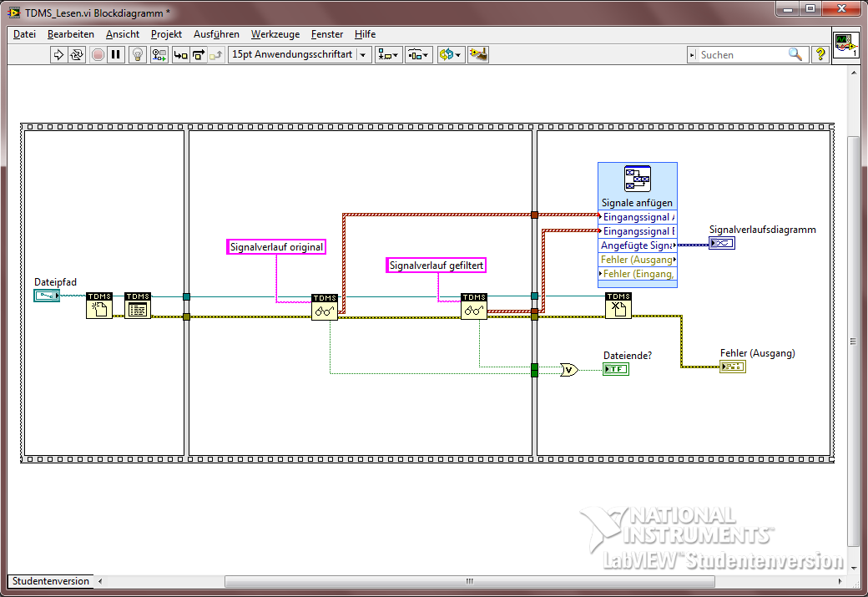The image size is (868, 597).
Task: Click the Pause button
Action: tap(116, 54)
